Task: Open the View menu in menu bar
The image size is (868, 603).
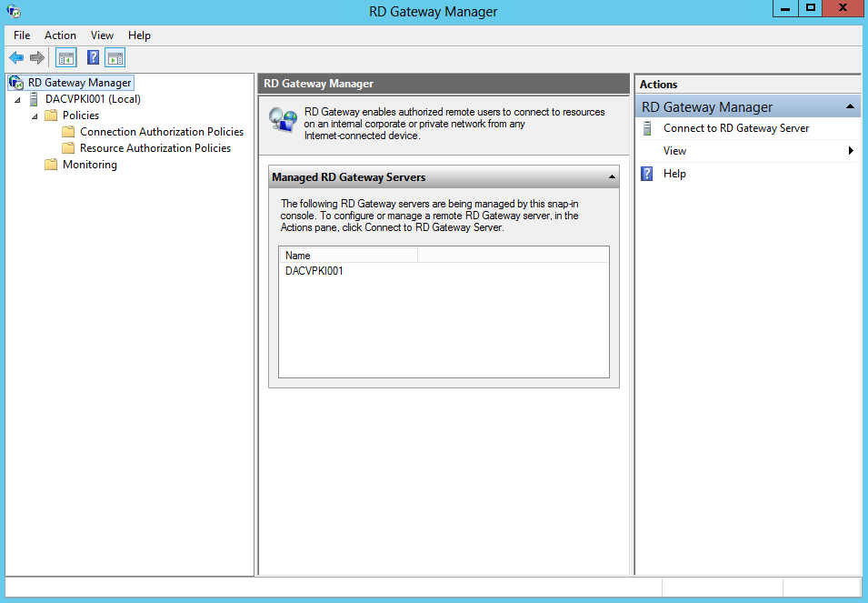Action: [103, 35]
